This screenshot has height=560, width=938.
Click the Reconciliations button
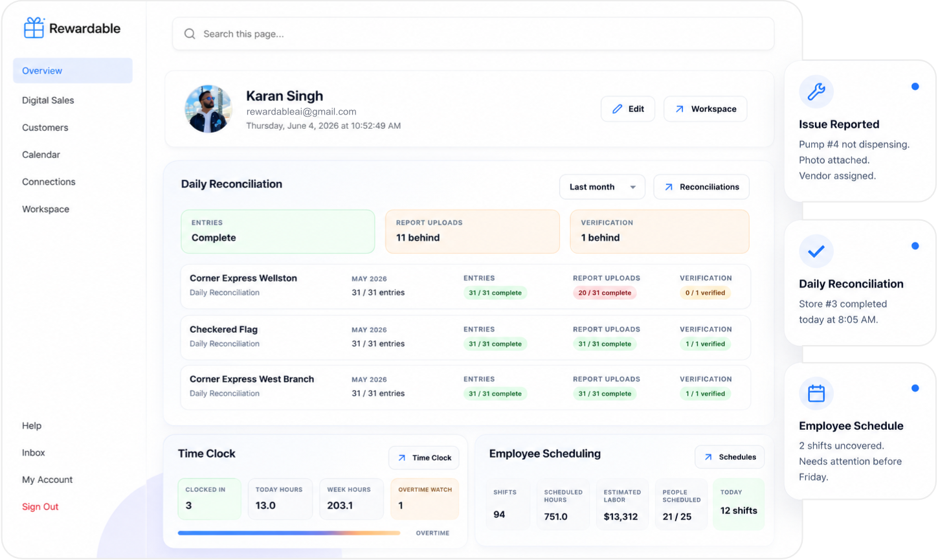[702, 187]
